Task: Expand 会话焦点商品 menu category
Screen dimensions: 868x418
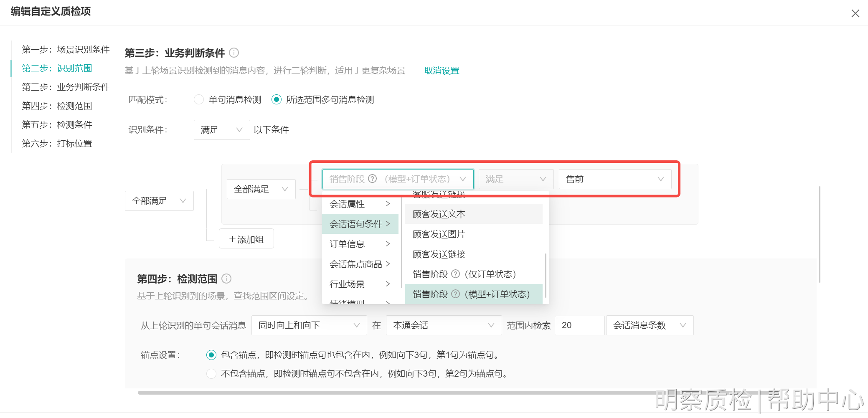Action: point(360,264)
